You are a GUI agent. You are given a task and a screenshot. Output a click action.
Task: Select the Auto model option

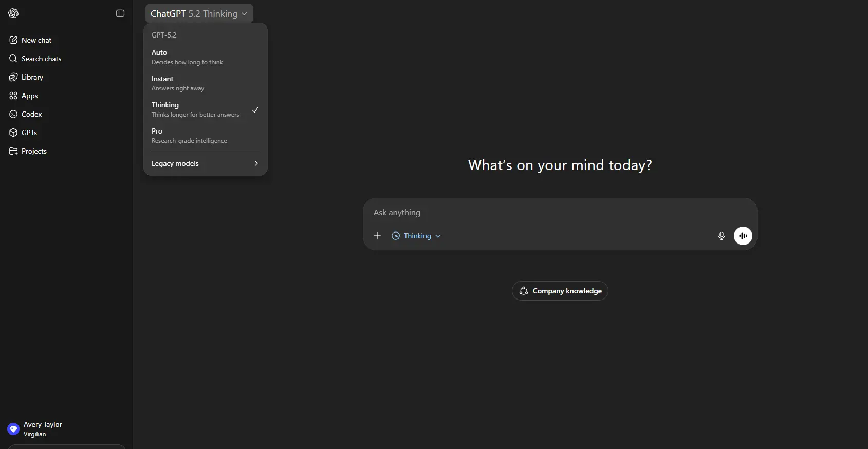click(x=206, y=57)
